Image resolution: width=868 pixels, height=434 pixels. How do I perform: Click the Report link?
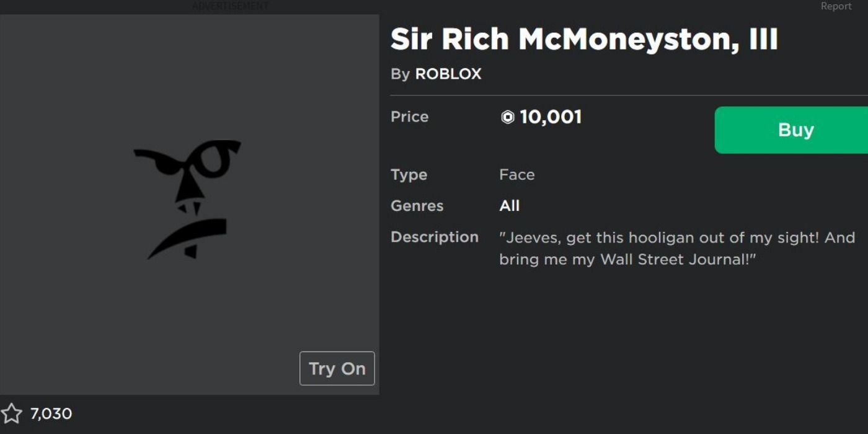click(x=836, y=6)
